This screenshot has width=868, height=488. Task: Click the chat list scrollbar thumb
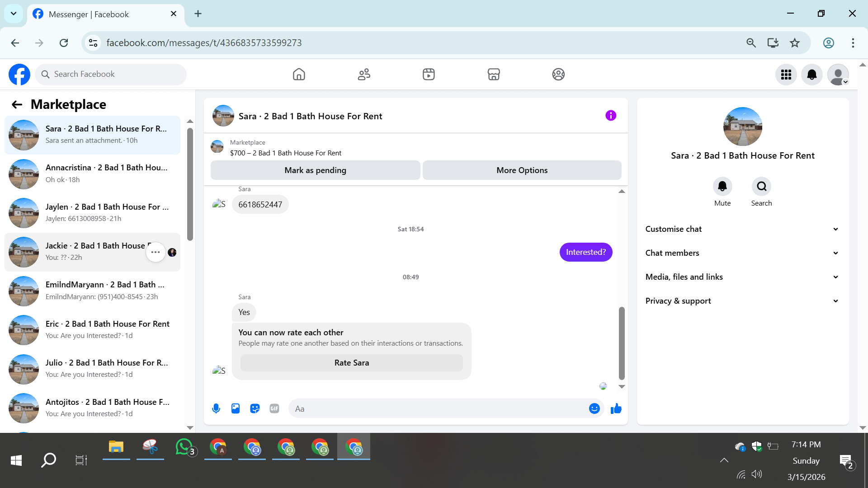190,184
